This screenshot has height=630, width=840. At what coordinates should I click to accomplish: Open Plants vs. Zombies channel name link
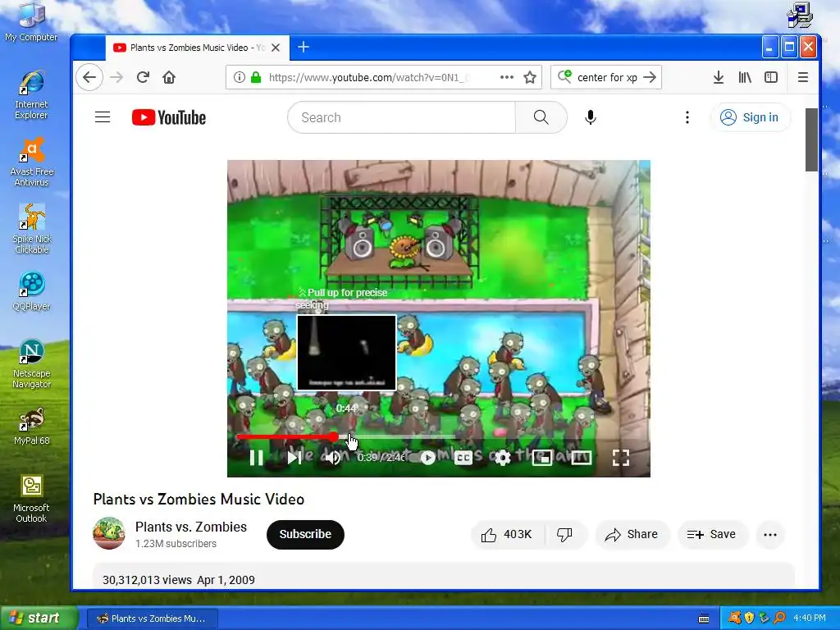click(x=190, y=527)
